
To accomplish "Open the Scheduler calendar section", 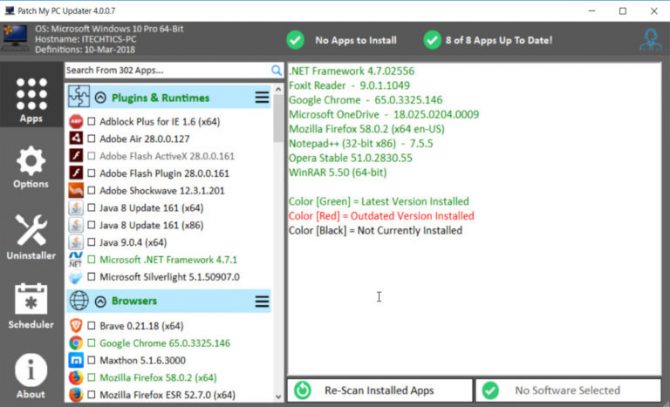I will 31,306.
